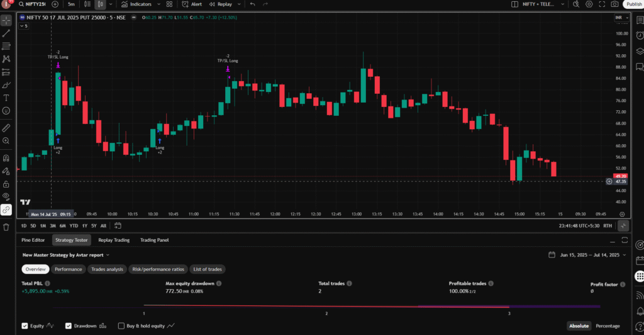Open New Master Strategy report dropdown
This screenshot has height=335, width=644.
pos(66,255)
